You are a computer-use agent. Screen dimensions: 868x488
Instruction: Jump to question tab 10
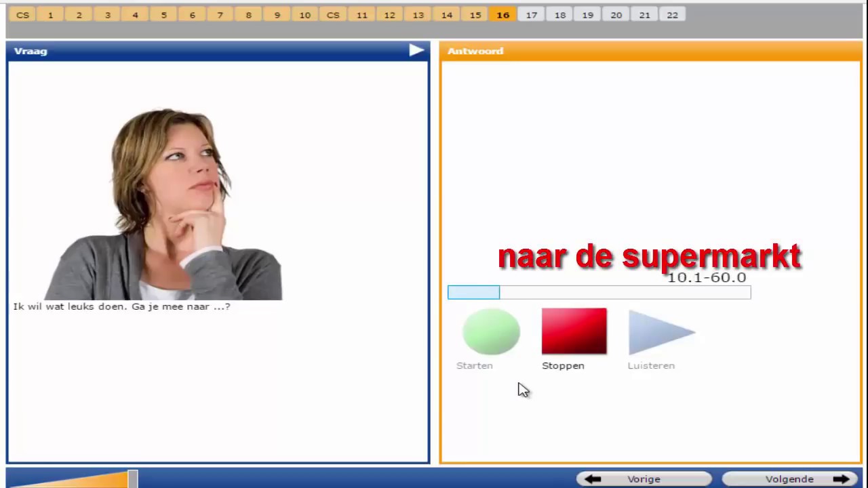point(305,15)
